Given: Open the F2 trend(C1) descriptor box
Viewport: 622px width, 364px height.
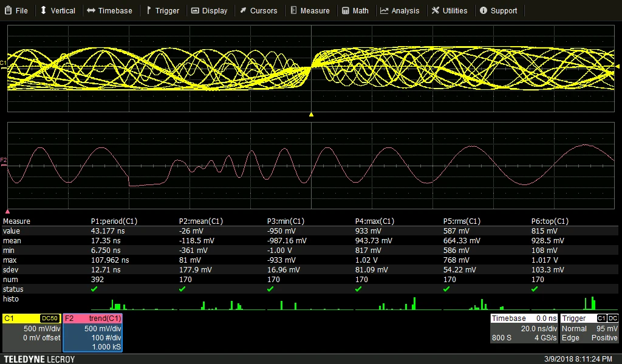Looking at the screenshot, I should [x=93, y=332].
